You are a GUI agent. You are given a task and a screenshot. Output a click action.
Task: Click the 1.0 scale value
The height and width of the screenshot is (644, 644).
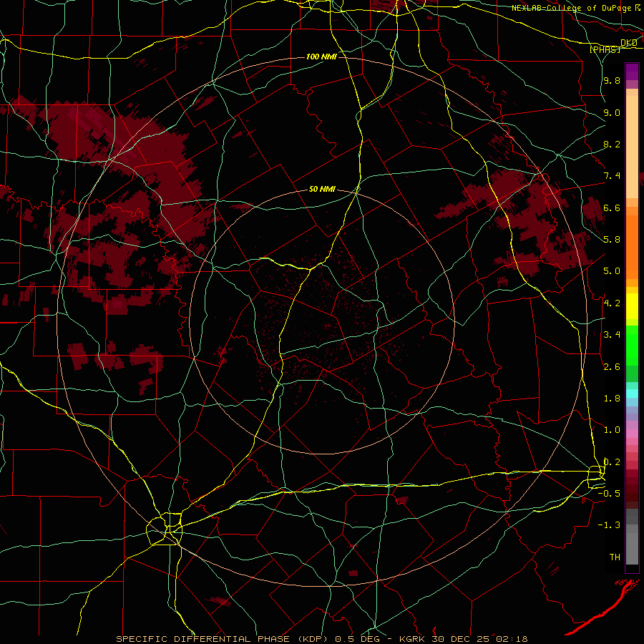click(x=612, y=430)
